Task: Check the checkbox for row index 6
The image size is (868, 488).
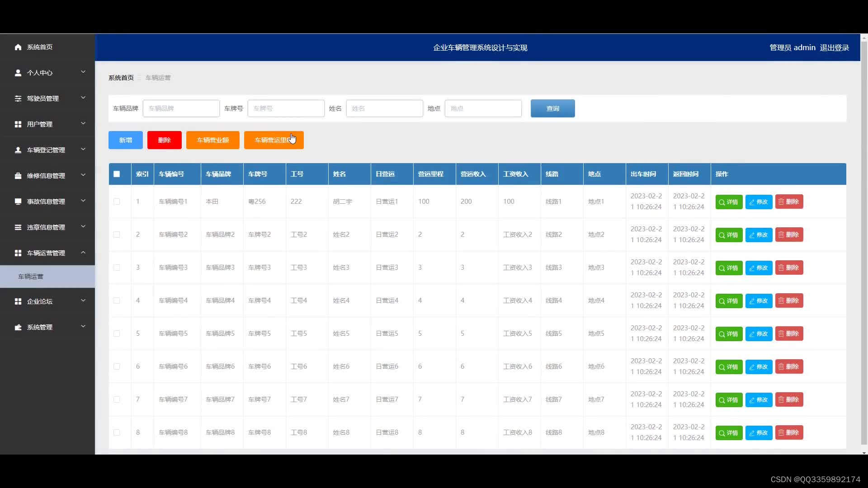Action: tap(117, 366)
